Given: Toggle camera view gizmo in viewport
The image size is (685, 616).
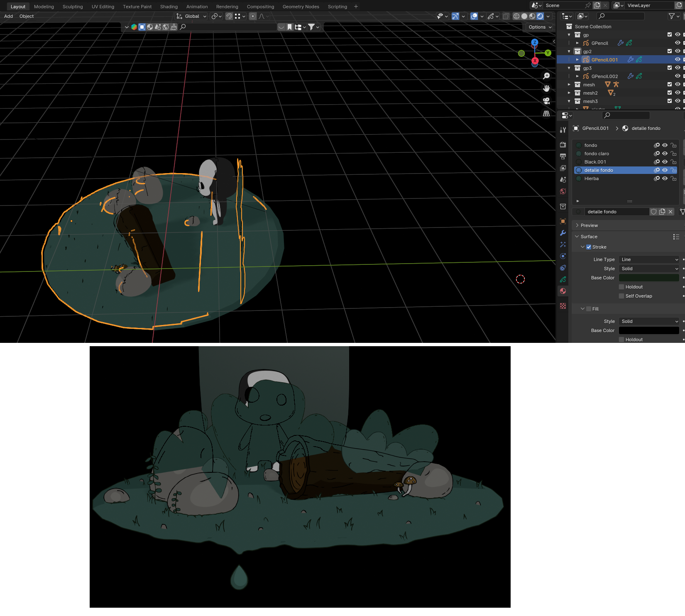Looking at the screenshot, I should (x=546, y=101).
